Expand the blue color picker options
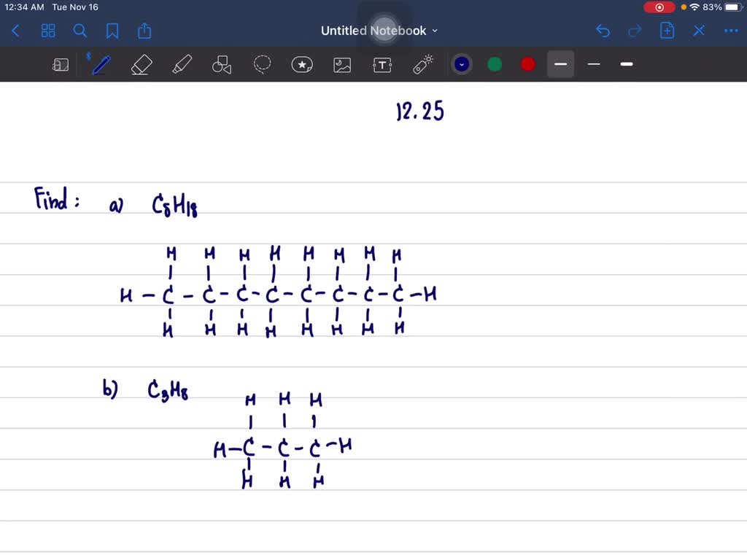Screen dimensions: 747x560 461,64
